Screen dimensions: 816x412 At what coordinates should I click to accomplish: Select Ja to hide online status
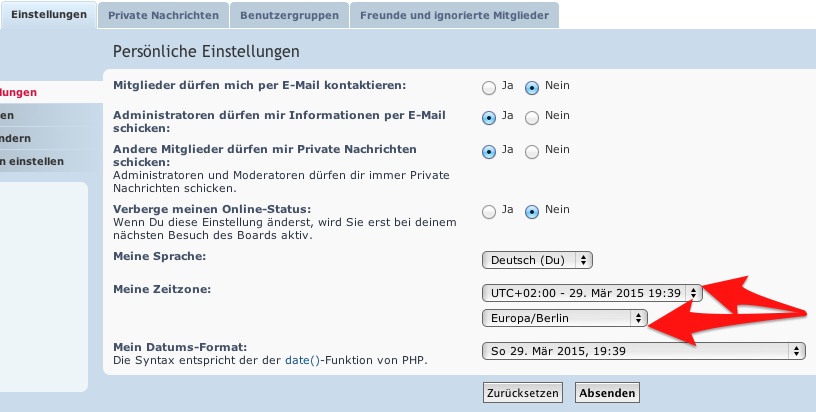(x=489, y=211)
